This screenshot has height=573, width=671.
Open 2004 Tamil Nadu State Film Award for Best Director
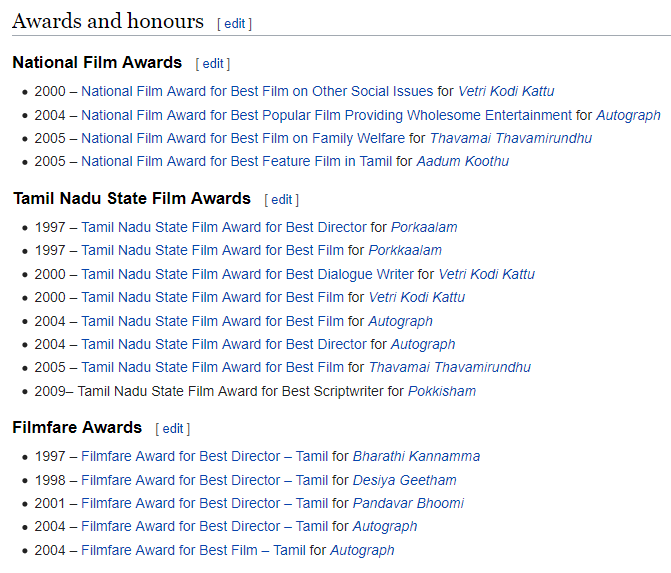(x=224, y=344)
